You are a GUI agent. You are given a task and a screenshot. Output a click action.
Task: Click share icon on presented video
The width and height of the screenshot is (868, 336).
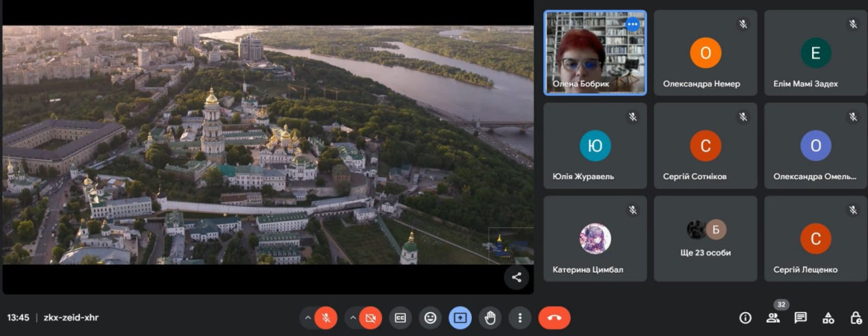[516, 278]
